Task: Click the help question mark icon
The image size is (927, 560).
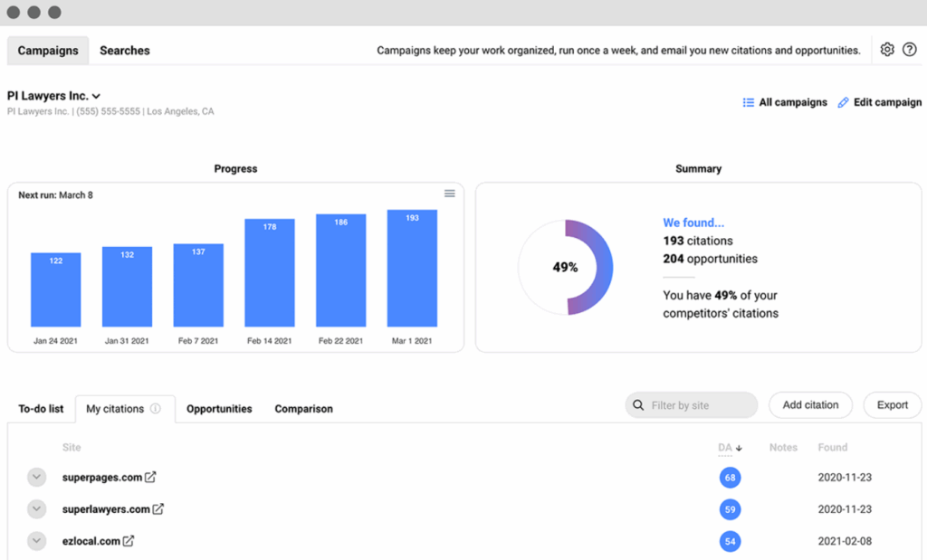Action: [910, 50]
